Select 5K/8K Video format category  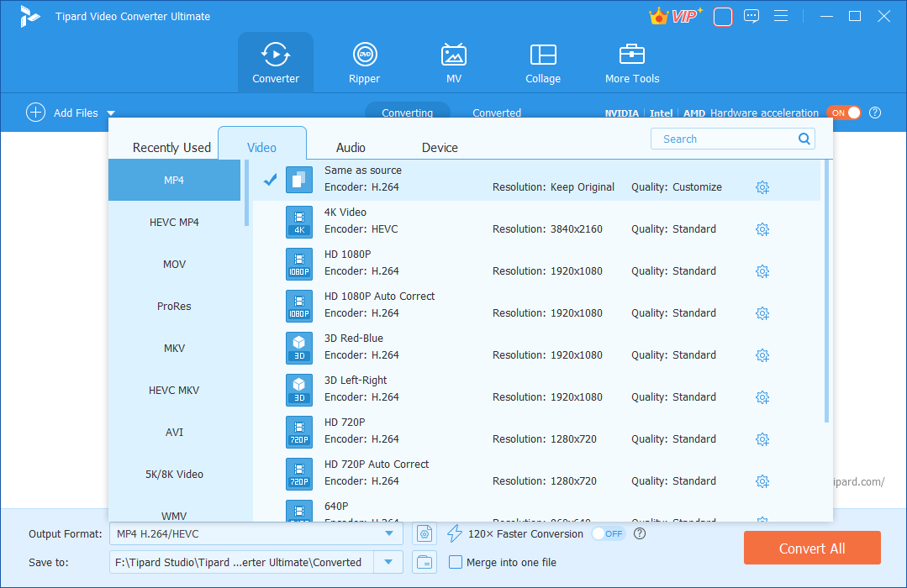[x=174, y=474]
